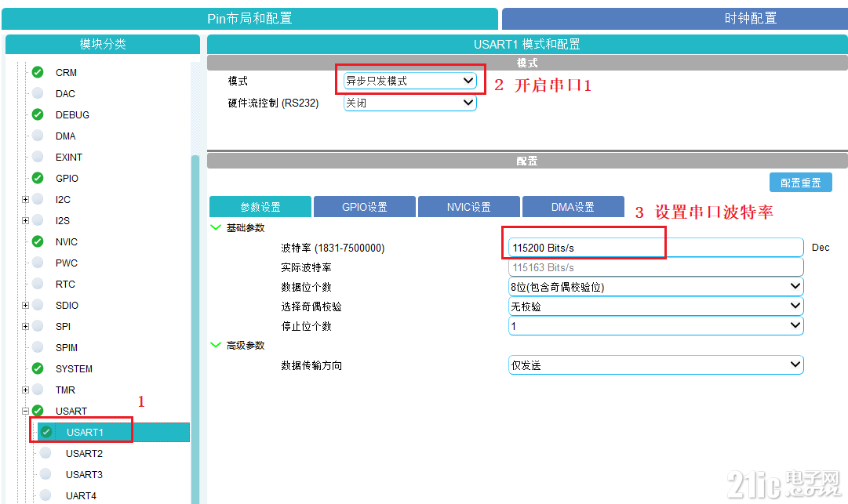Click the 配置重置 button
The image size is (848, 504).
[x=800, y=183]
